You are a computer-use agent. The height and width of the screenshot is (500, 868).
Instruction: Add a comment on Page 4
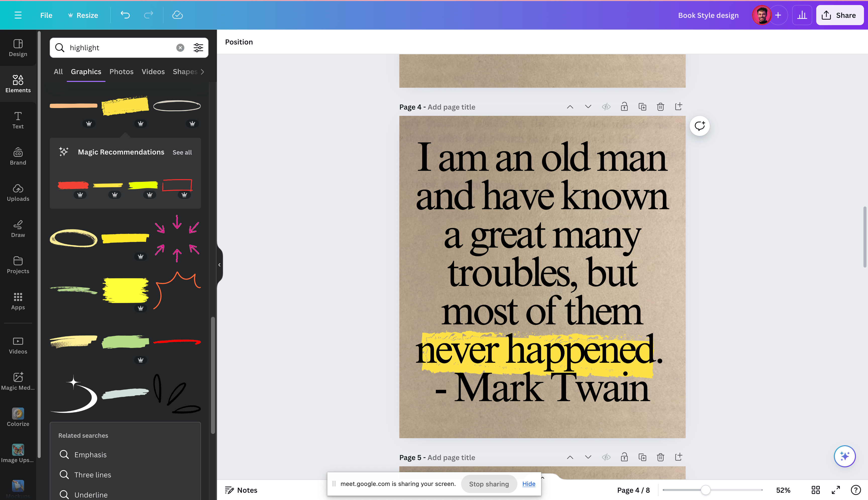[699, 126]
